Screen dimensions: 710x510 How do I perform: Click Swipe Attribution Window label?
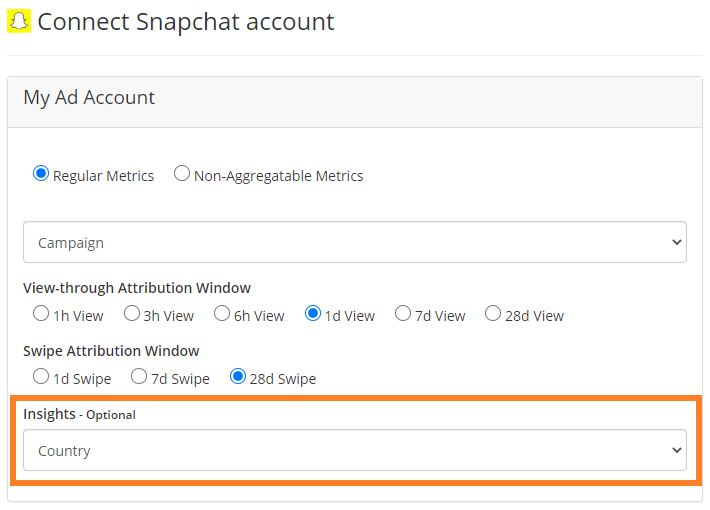111,351
